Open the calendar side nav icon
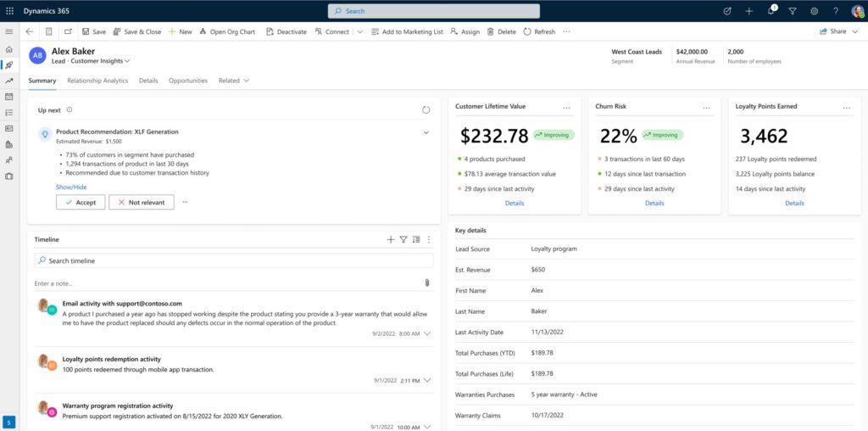 (8, 97)
